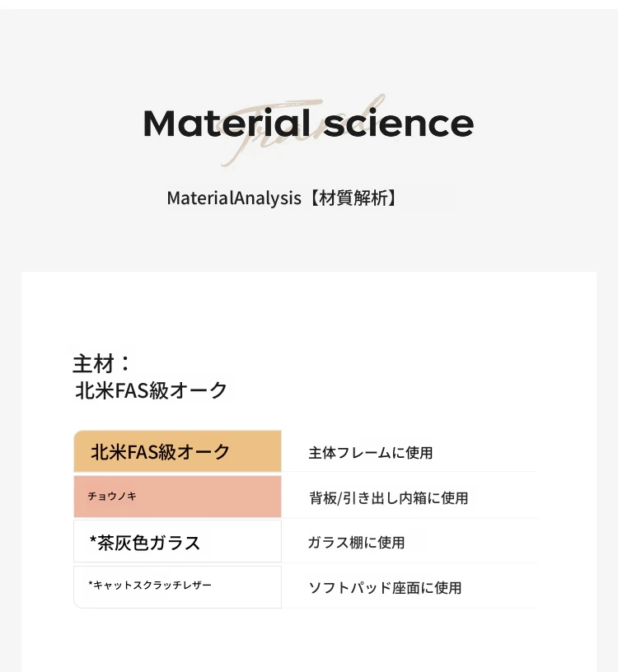618x672 pixels.
Task: Click the asterisk before キャットスクラッチレザー
Action: [x=91, y=584]
